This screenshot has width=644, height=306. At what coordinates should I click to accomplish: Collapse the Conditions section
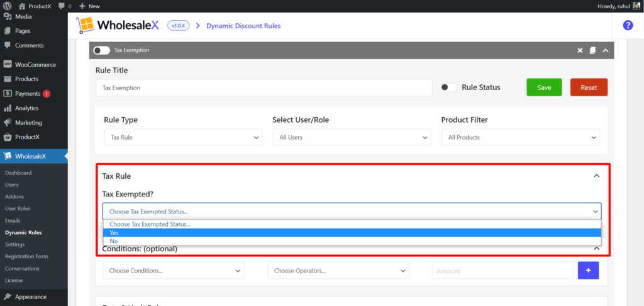point(597,248)
